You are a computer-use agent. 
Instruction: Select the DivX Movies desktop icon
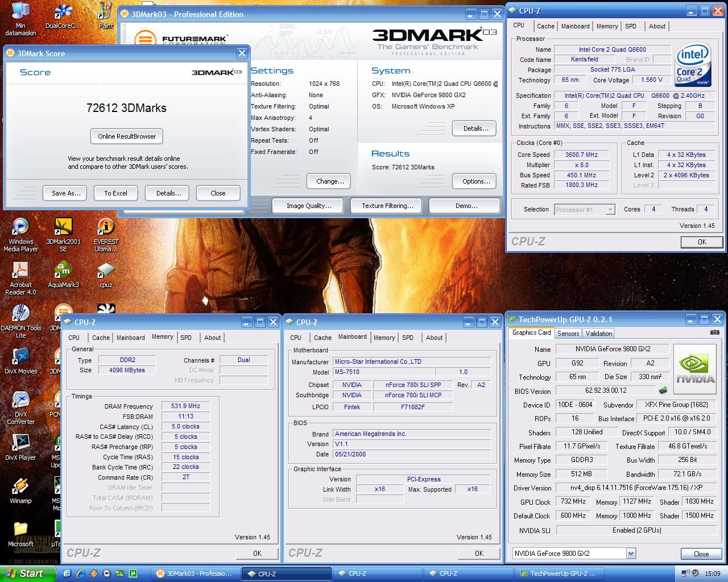pos(20,361)
